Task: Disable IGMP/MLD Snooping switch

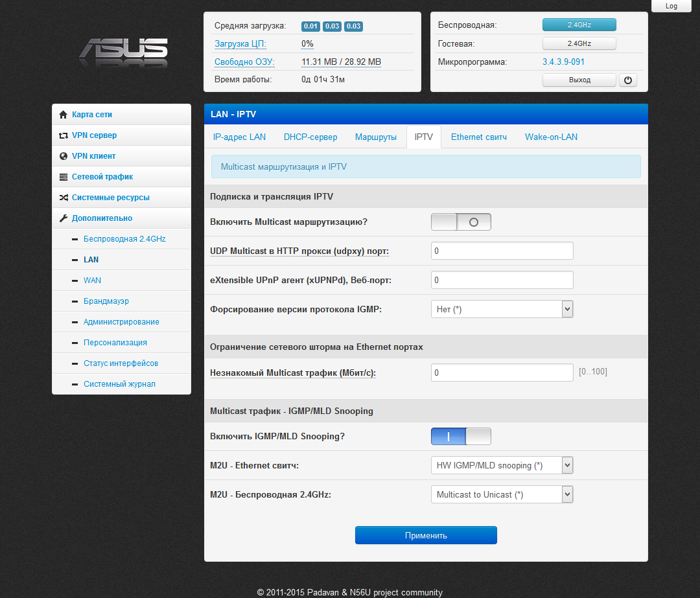Action: pos(461,437)
